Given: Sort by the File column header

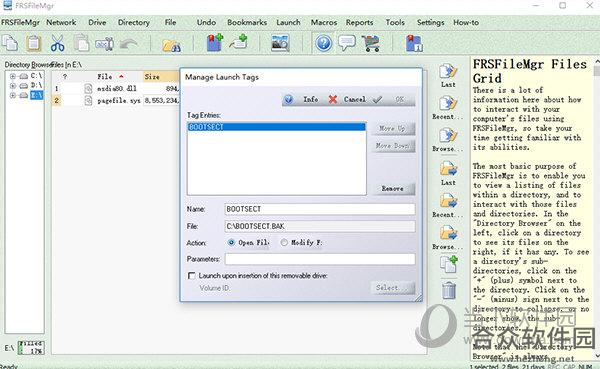Looking at the screenshot, I should (x=104, y=77).
